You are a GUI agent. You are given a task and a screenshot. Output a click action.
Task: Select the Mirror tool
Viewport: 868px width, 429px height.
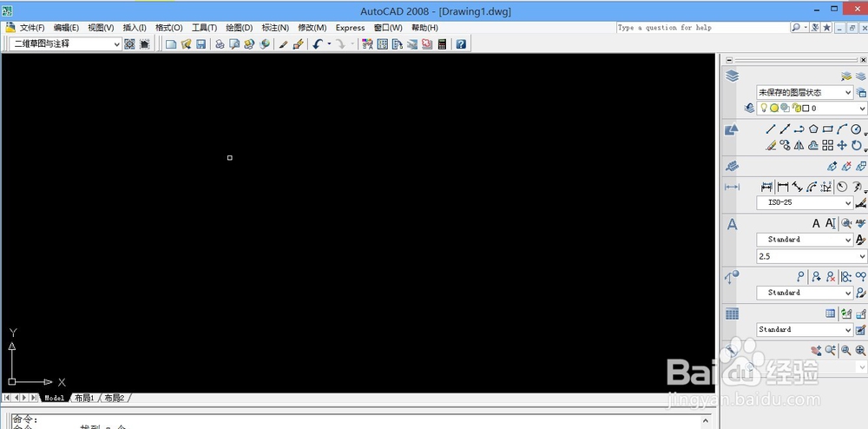(799, 145)
